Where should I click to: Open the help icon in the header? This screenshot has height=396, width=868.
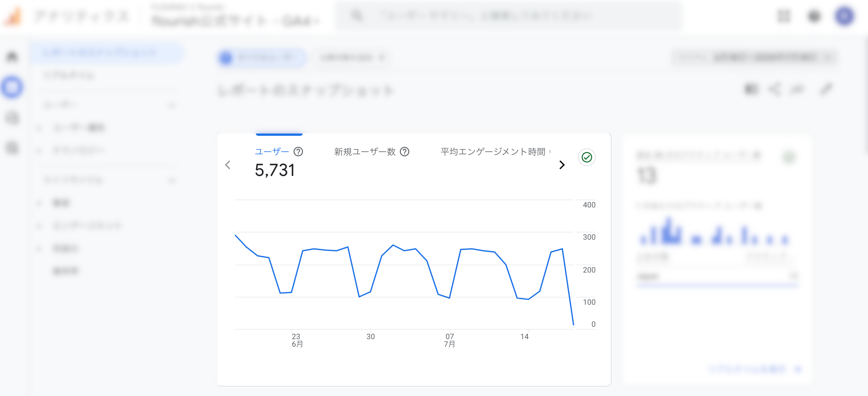(x=814, y=16)
